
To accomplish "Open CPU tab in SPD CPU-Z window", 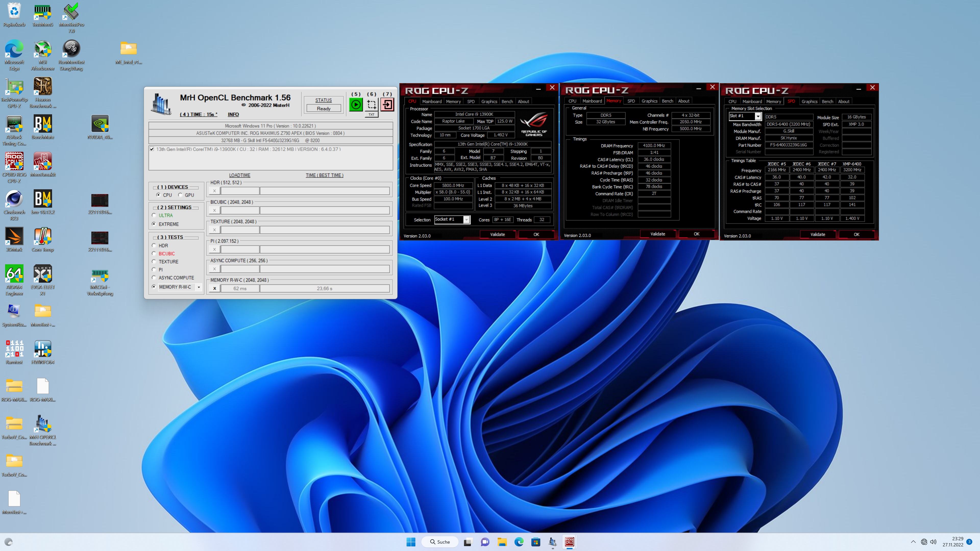I will tap(732, 102).
